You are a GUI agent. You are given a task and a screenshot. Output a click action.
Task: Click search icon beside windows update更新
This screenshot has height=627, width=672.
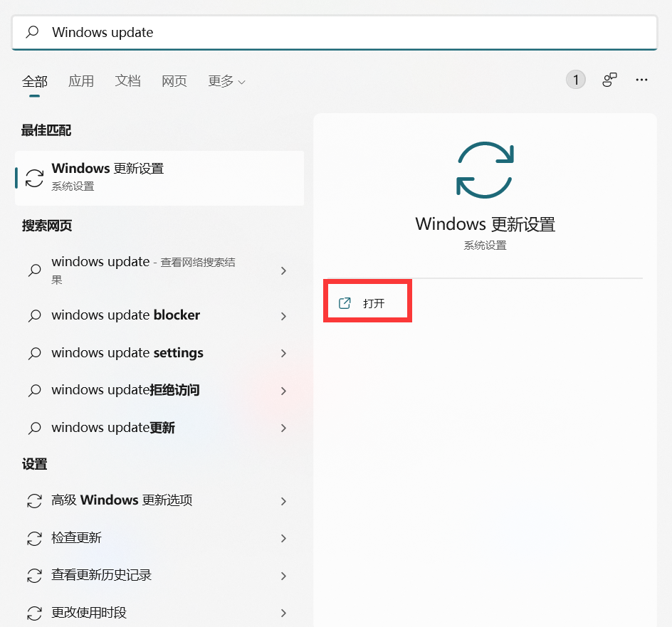coord(34,428)
